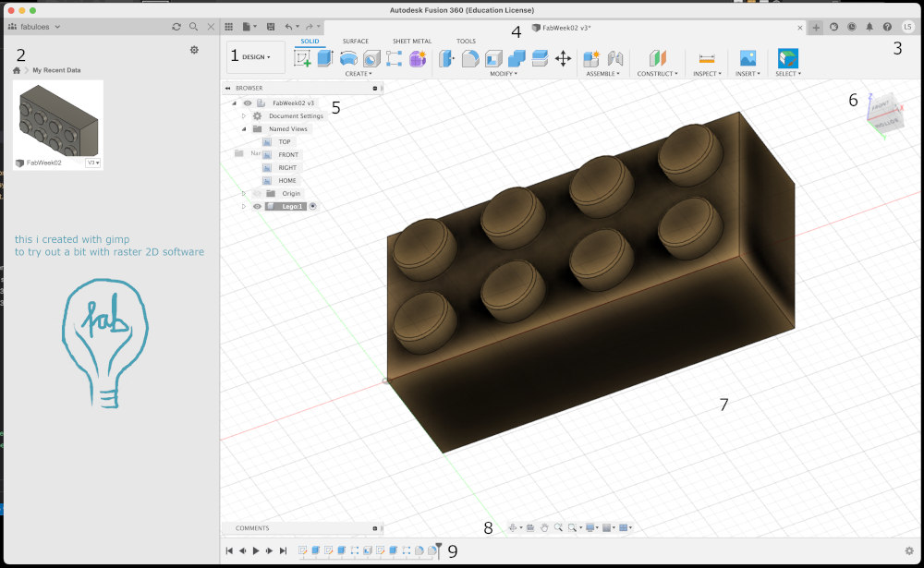Collapse the Named Views folder
The image size is (924, 568).
(x=244, y=129)
